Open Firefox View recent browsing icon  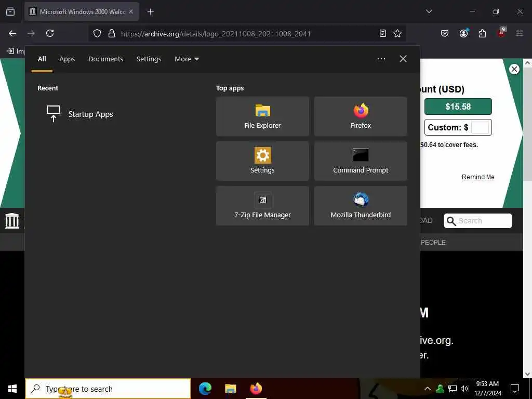tap(10, 11)
